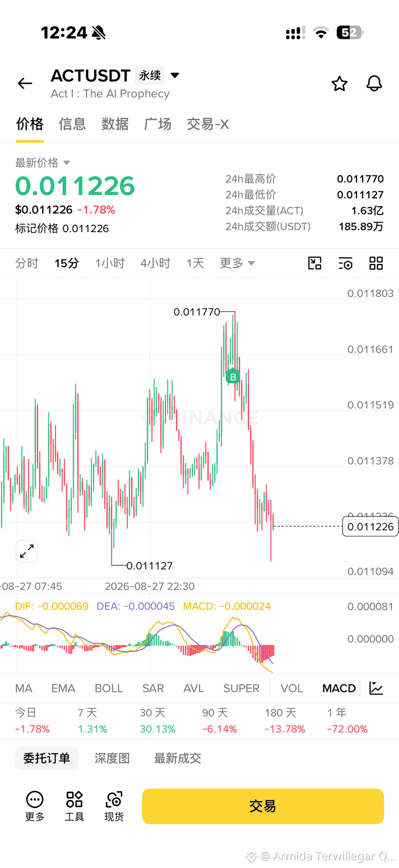Open the four-square grid layout icon
Image resolution: width=399 pixels, height=868 pixels.
[x=376, y=263]
